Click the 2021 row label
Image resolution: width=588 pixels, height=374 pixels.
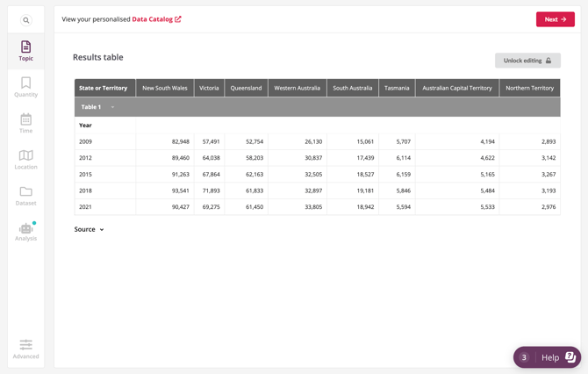[x=86, y=207]
